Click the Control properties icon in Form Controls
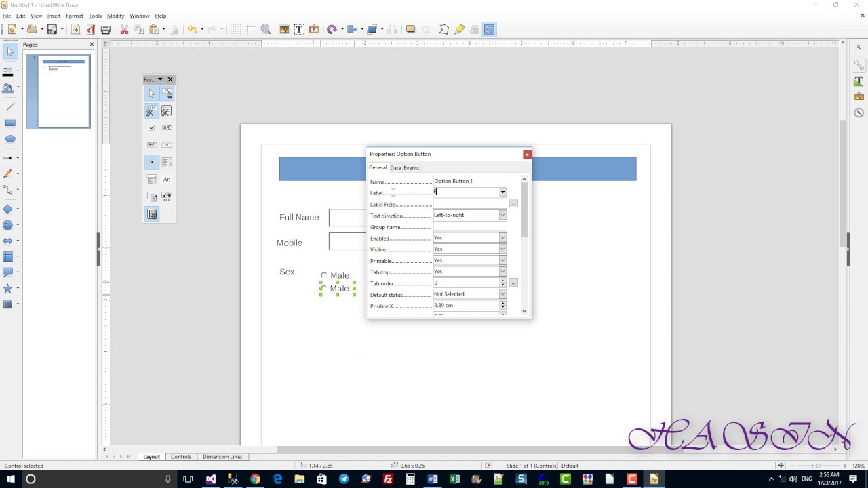 (x=152, y=110)
